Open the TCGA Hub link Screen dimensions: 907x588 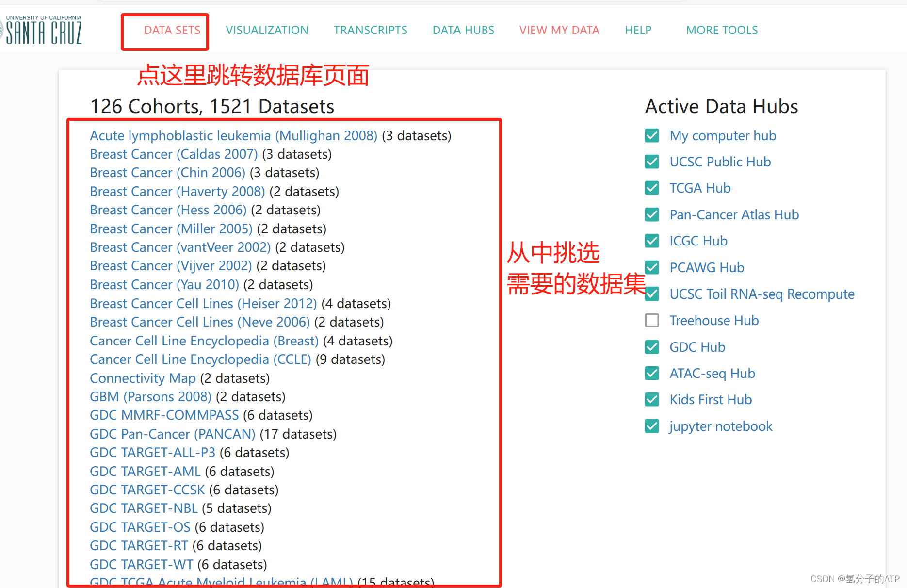click(x=700, y=188)
